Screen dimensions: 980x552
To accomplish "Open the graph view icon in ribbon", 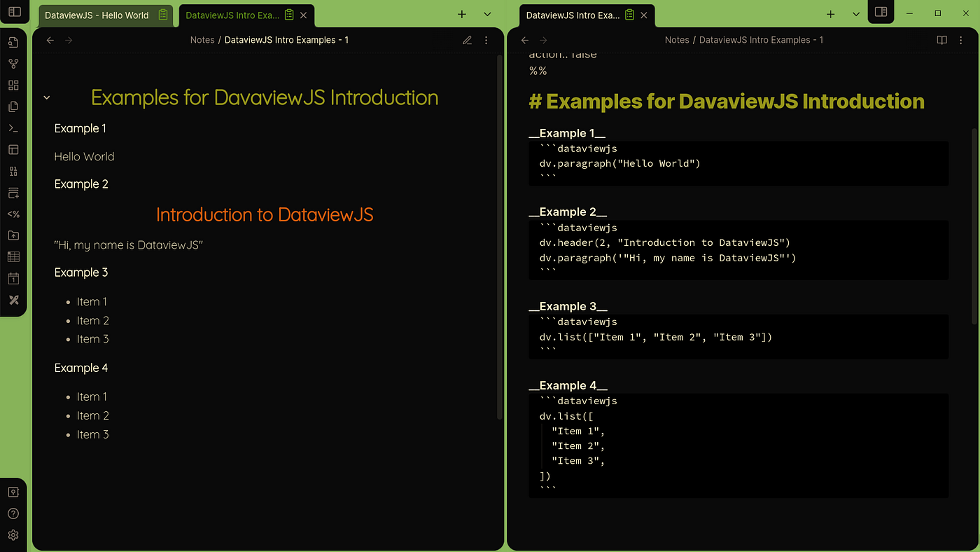I will pyautogui.click(x=13, y=64).
